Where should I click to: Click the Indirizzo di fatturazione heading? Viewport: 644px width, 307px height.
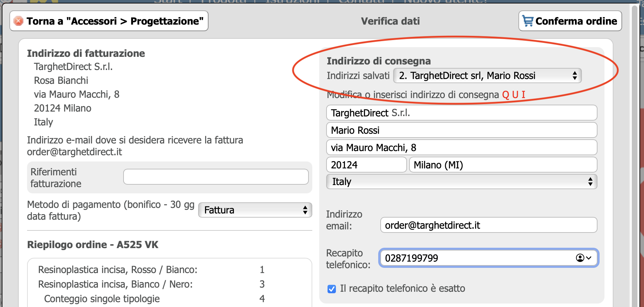point(86,53)
